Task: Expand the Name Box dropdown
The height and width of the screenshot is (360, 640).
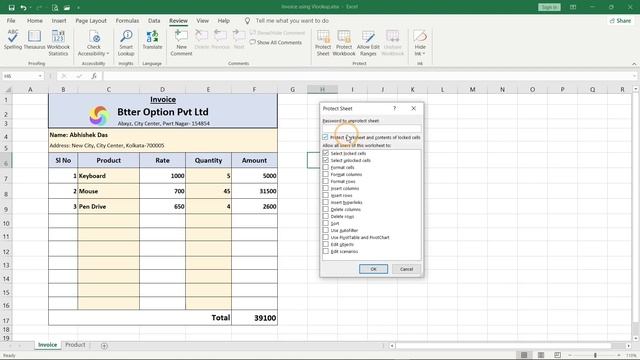Action: [40, 76]
